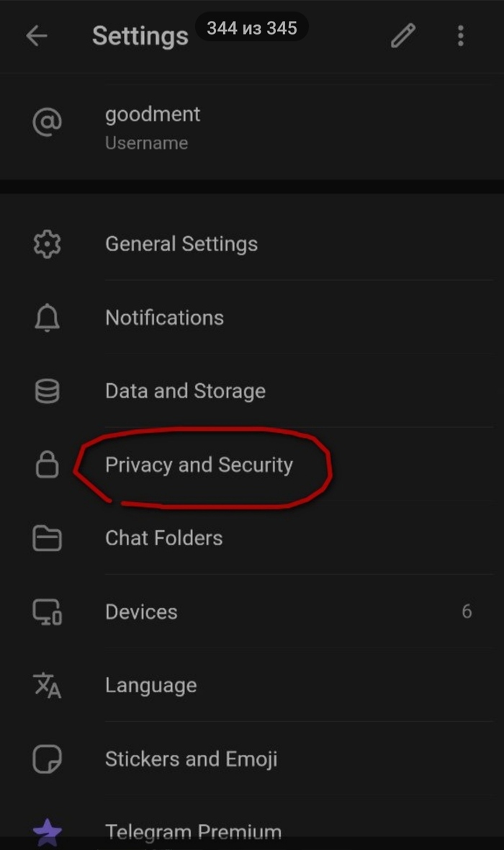Open Chat Folders

163,538
